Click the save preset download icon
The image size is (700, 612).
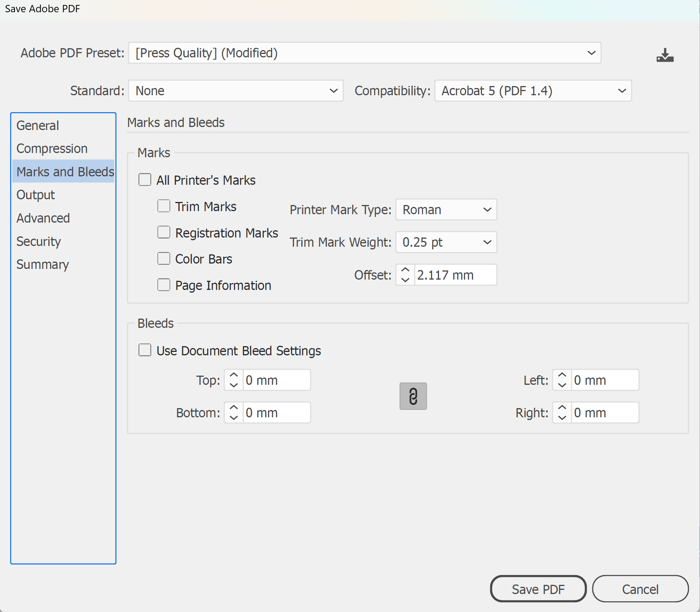(665, 55)
